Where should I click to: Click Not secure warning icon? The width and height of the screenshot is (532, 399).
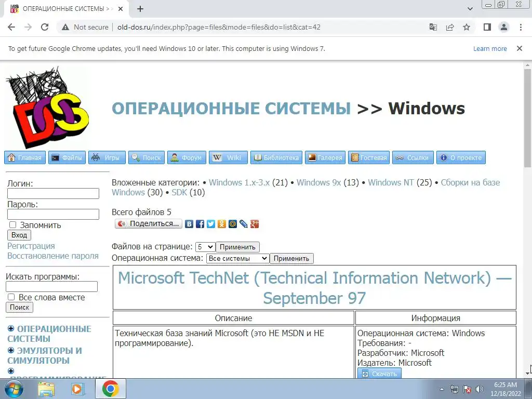coord(65,27)
